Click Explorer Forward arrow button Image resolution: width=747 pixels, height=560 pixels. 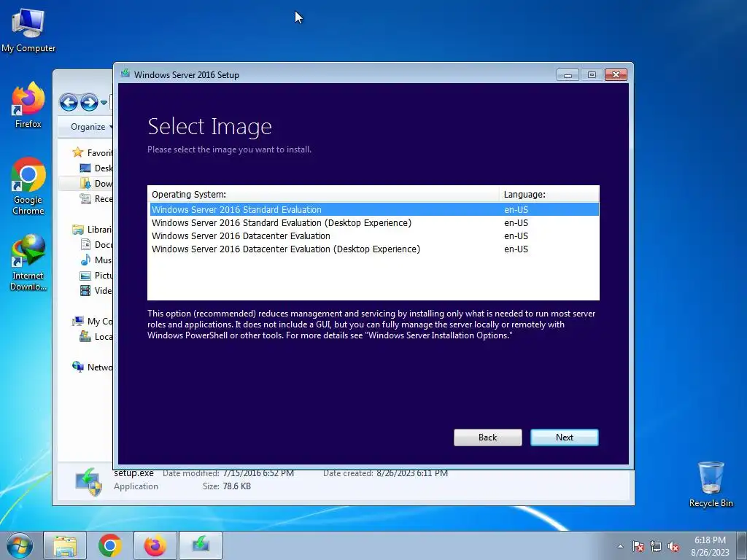coord(89,102)
